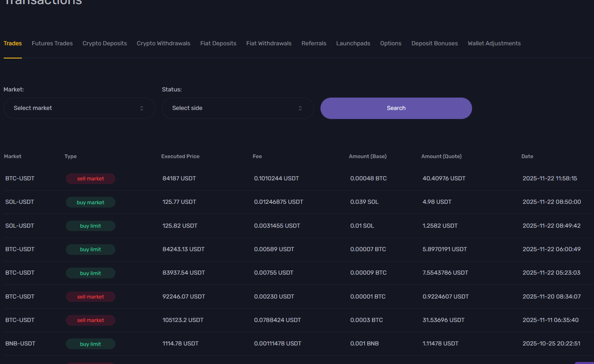Select the Fiat Deposits tab
Image resolution: width=594 pixels, height=364 pixels.
click(x=218, y=43)
